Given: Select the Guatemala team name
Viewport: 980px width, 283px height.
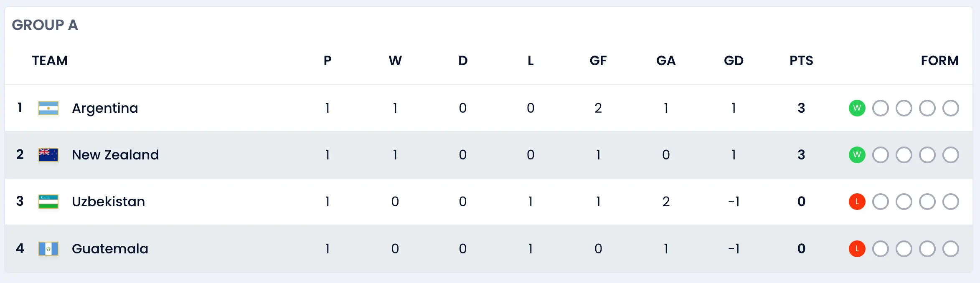Looking at the screenshot, I should pyautogui.click(x=110, y=249).
